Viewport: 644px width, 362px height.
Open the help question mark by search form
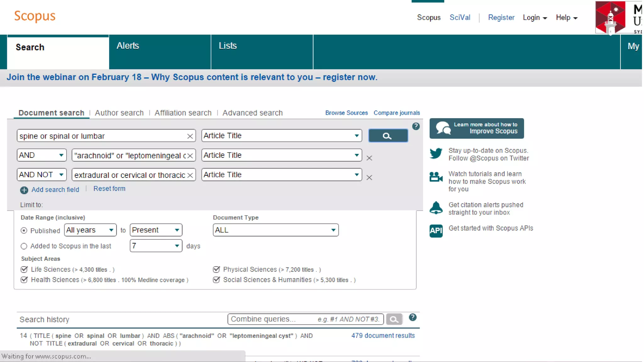(x=416, y=126)
